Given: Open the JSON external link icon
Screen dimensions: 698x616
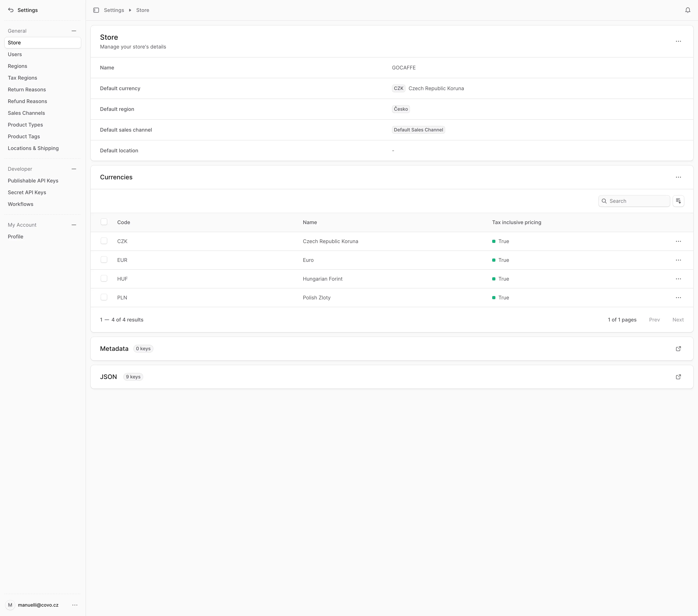Looking at the screenshot, I should pyautogui.click(x=678, y=376).
